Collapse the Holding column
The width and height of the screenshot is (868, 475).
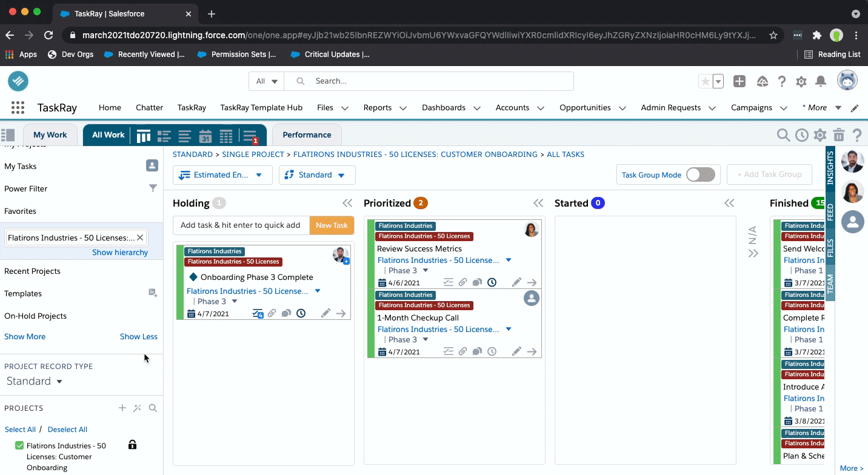pyautogui.click(x=347, y=204)
